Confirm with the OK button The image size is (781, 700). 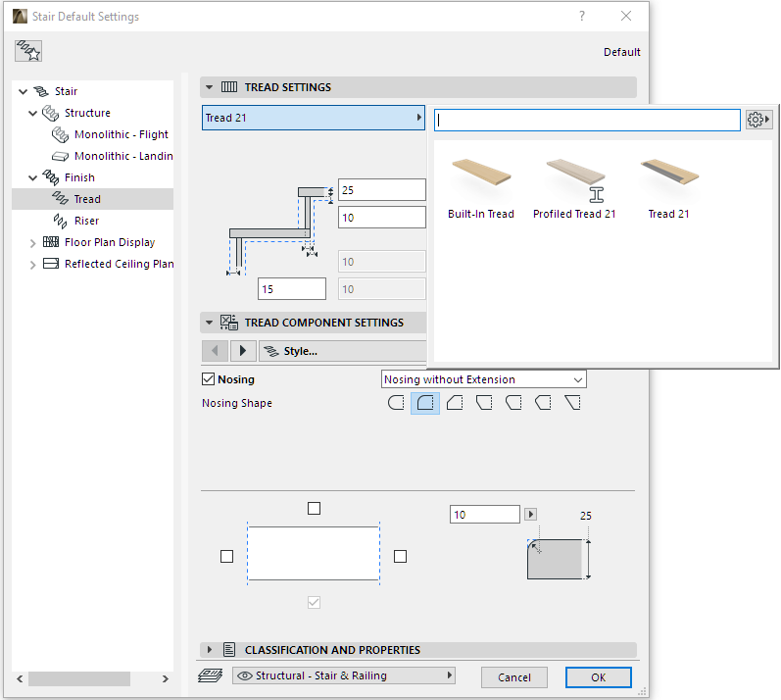click(598, 677)
